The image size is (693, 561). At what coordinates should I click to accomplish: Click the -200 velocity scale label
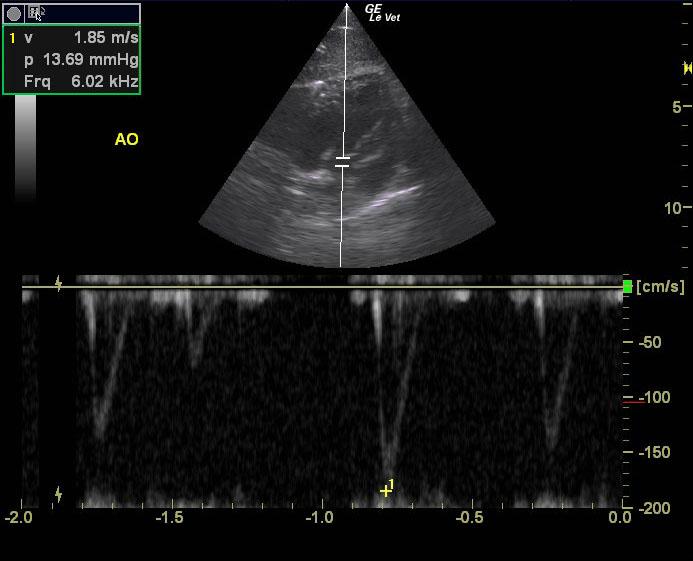655,508
